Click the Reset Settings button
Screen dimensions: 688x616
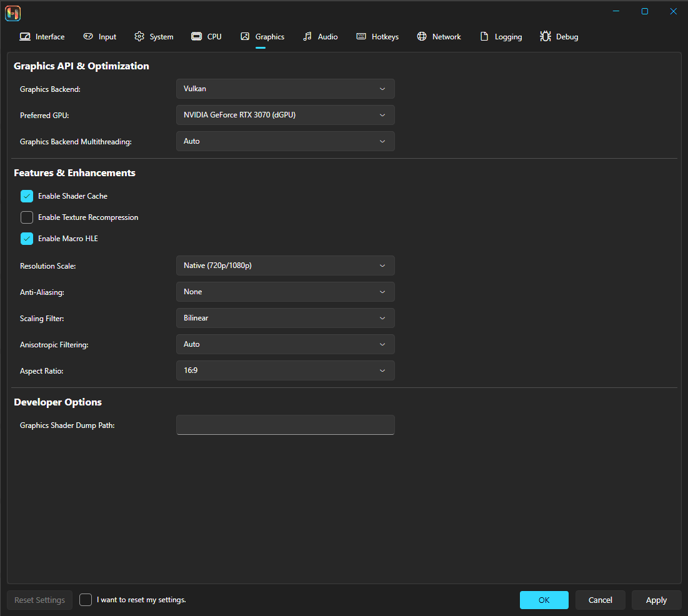39,600
